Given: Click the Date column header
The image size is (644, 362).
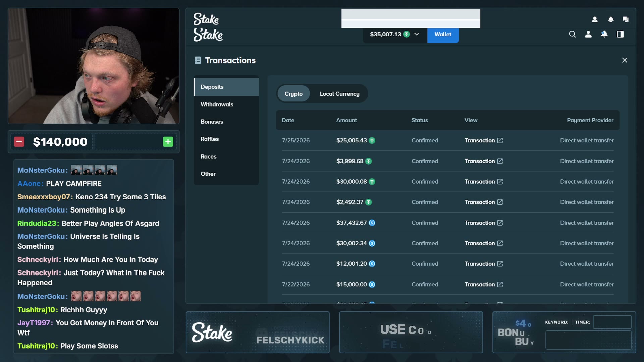Looking at the screenshot, I should point(288,120).
